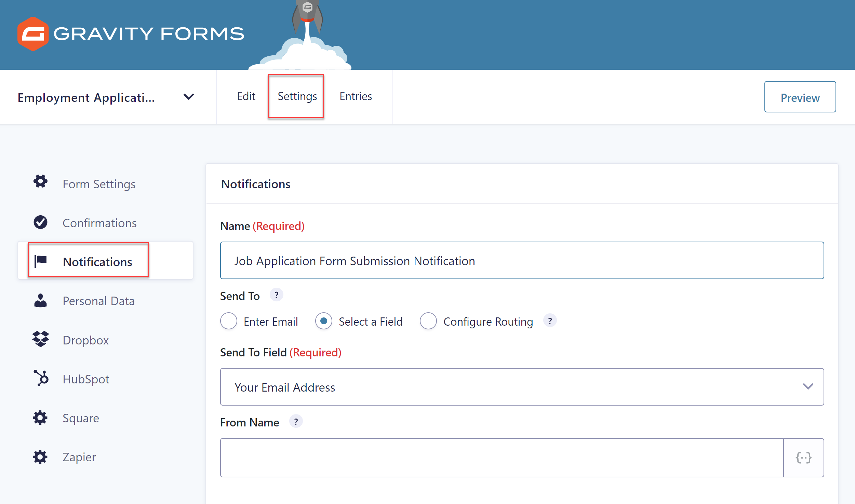Viewport: 855px width, 504px height.
Task: Select the Select a Field radio option
Action: (x=323, y=321)
